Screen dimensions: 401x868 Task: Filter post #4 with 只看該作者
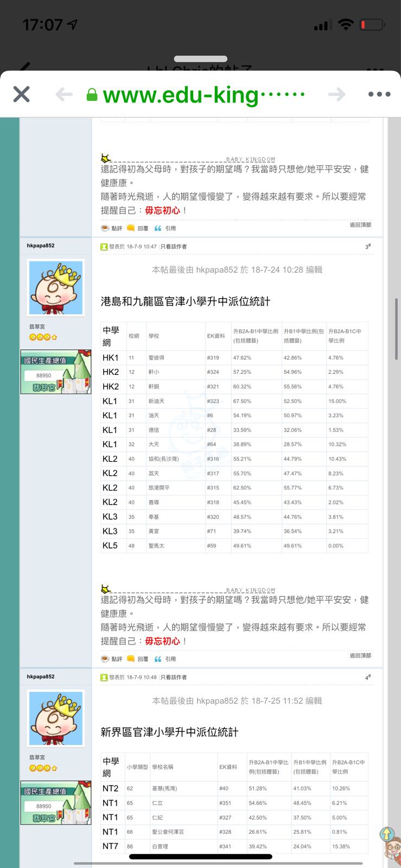174,677
